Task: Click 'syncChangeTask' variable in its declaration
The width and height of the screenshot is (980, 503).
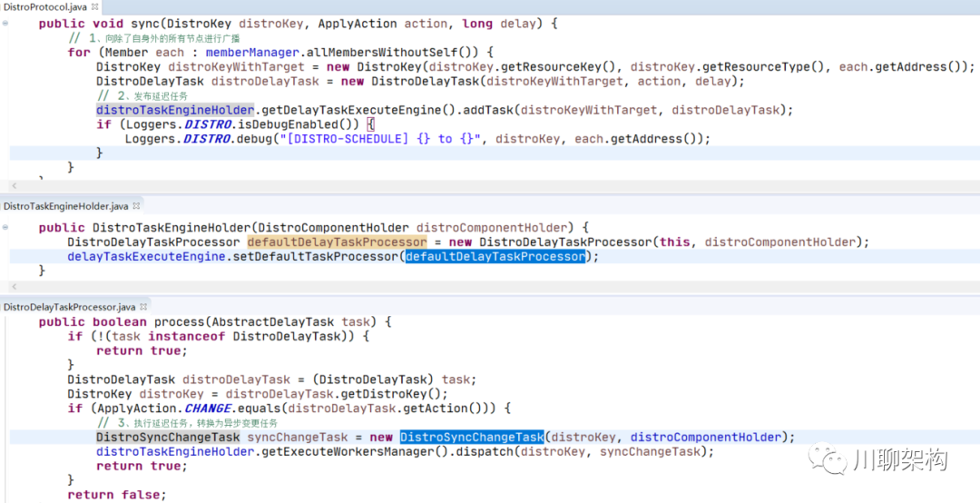Action: tap(298, 438)
